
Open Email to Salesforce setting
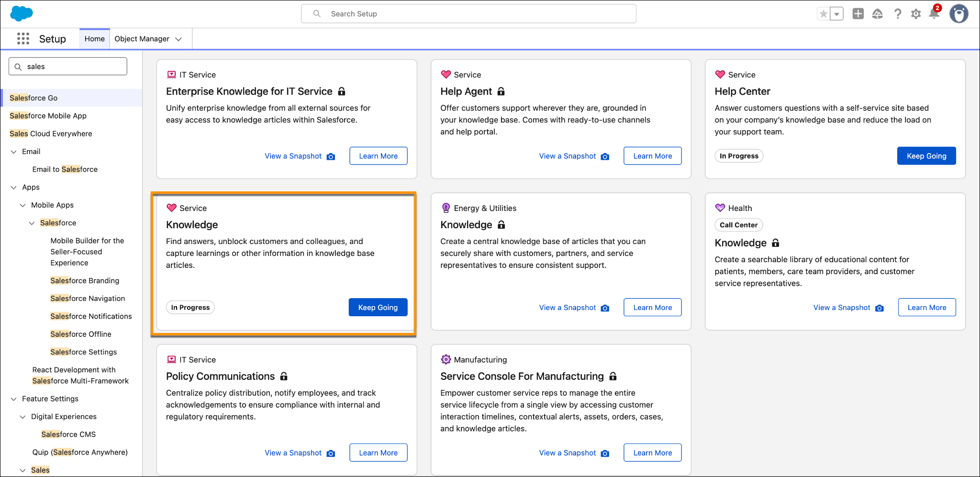(x=65, y=169)
